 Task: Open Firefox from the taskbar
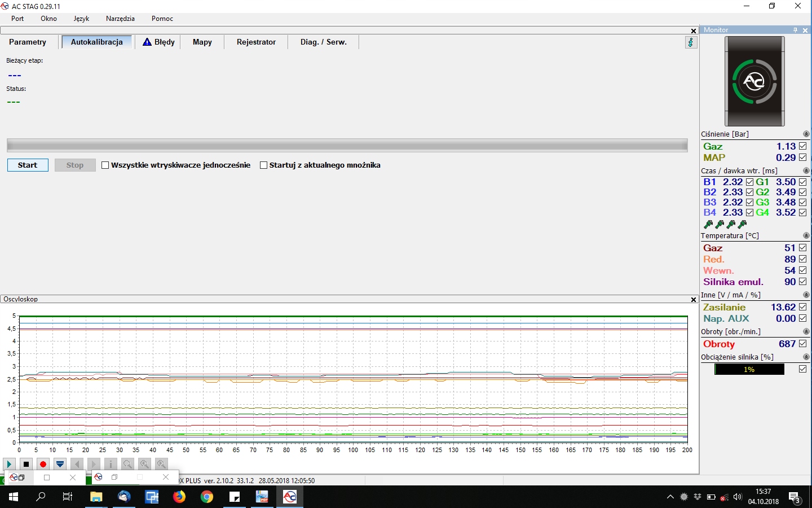pos(179,497)
